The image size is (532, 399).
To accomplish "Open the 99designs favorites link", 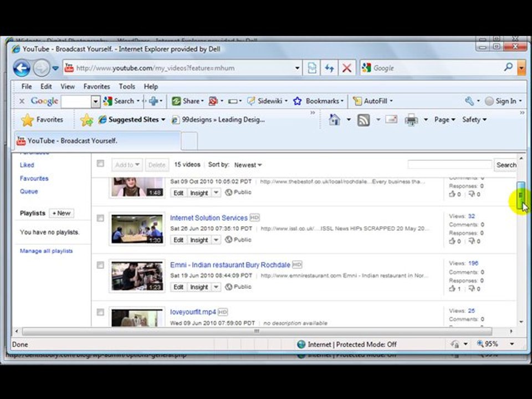I will (218, 120).
